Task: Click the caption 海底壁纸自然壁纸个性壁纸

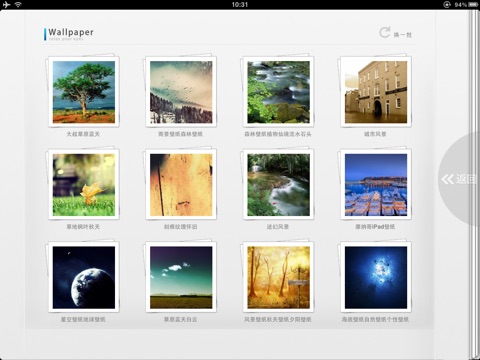Action: pyautogui.click(x=375, y=319)
